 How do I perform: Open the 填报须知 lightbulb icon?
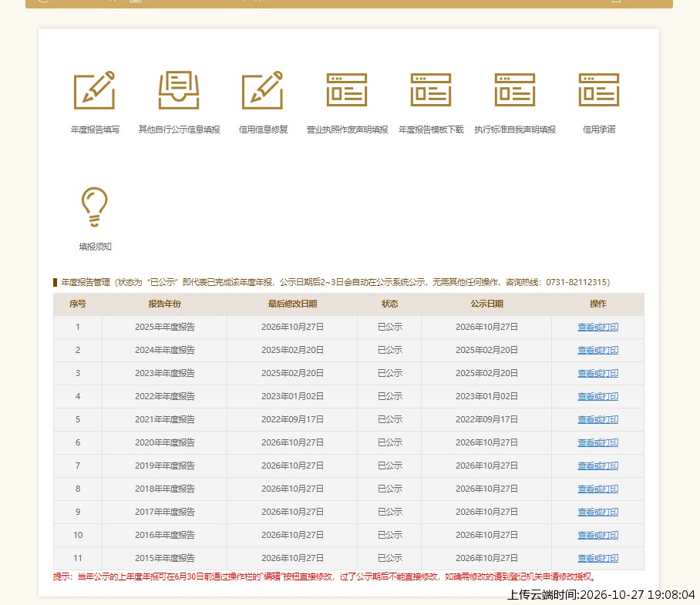point(95,207)
